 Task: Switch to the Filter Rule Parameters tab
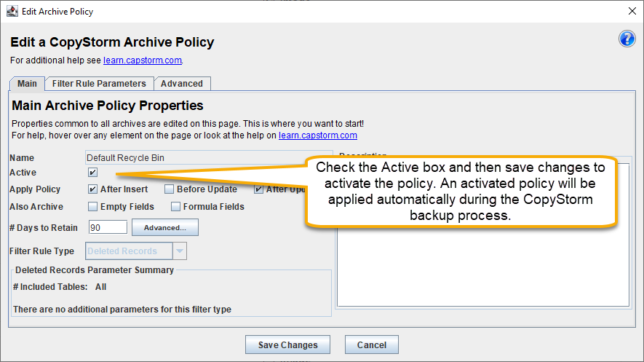99,84
